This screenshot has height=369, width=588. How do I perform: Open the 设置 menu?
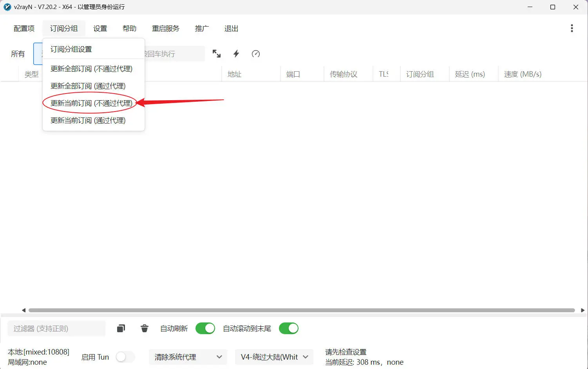click(x=100, y=28)
